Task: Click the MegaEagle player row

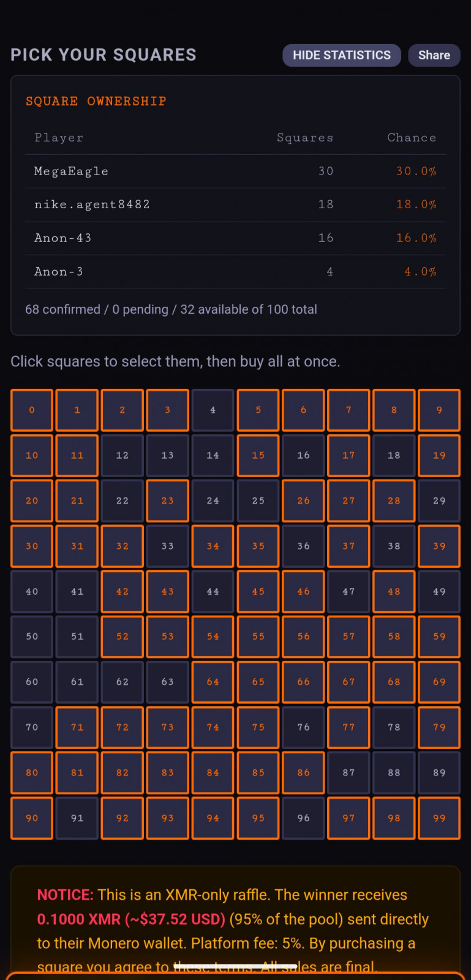Action: (235, 171)
